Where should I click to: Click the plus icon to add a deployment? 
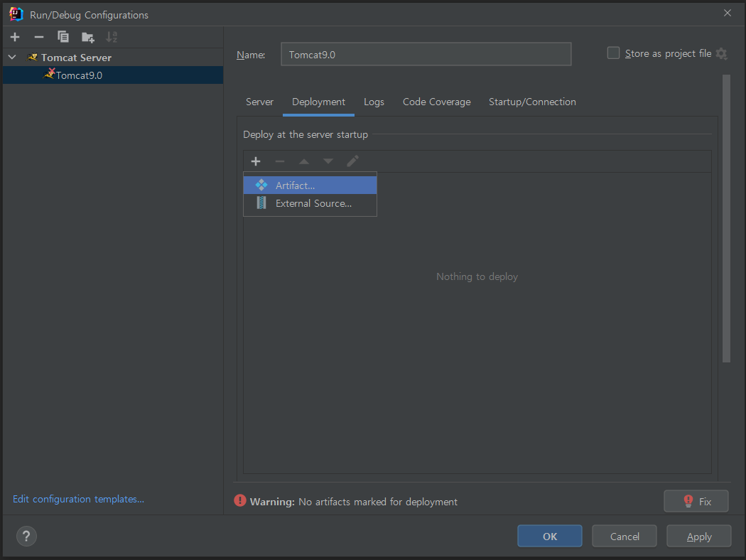point(256,161)
